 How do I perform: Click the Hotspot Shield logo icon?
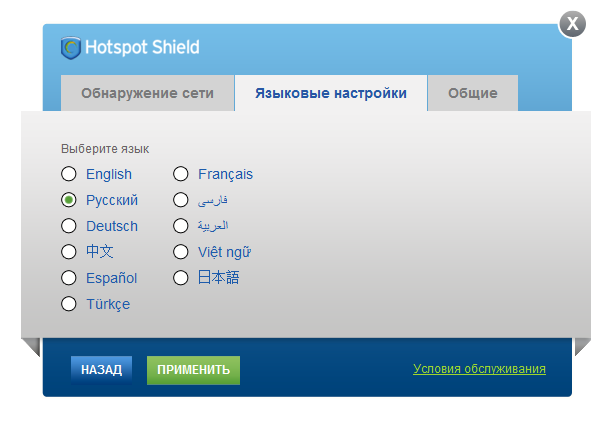[71, 48]
